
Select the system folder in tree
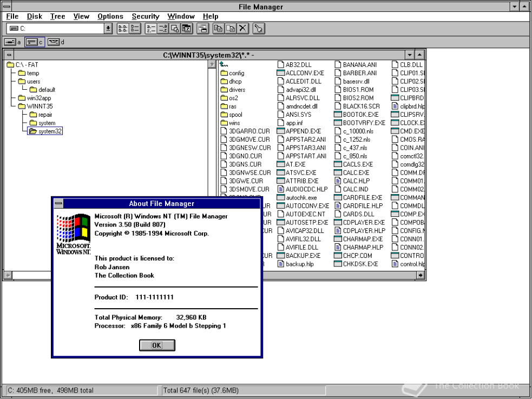[x=42, y=123]
